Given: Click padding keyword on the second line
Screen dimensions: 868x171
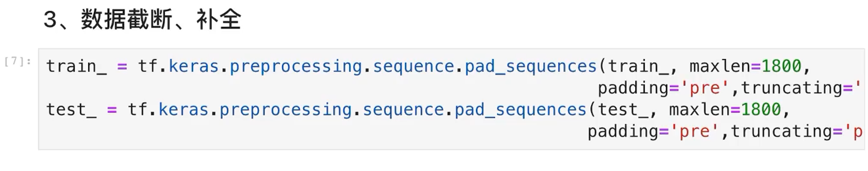Looking at the screenshot, I should pos(633,88).
